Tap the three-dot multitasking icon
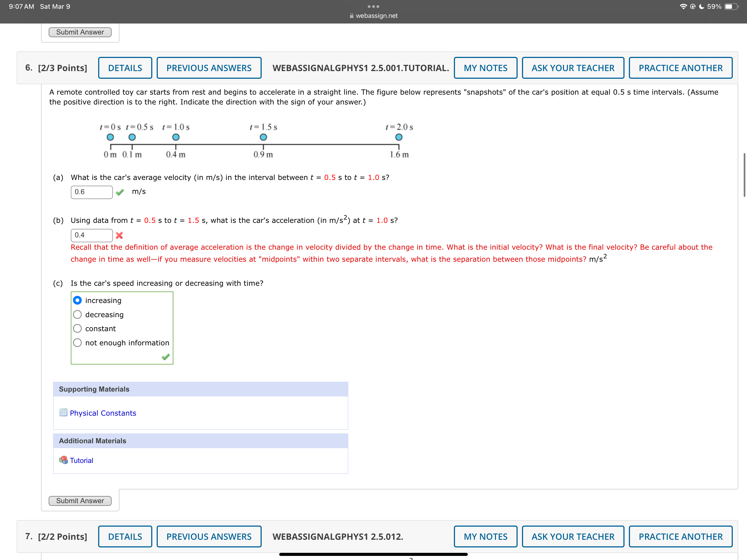Image resolution: width=747 pixels, height=560 pixels. [373, 6]
